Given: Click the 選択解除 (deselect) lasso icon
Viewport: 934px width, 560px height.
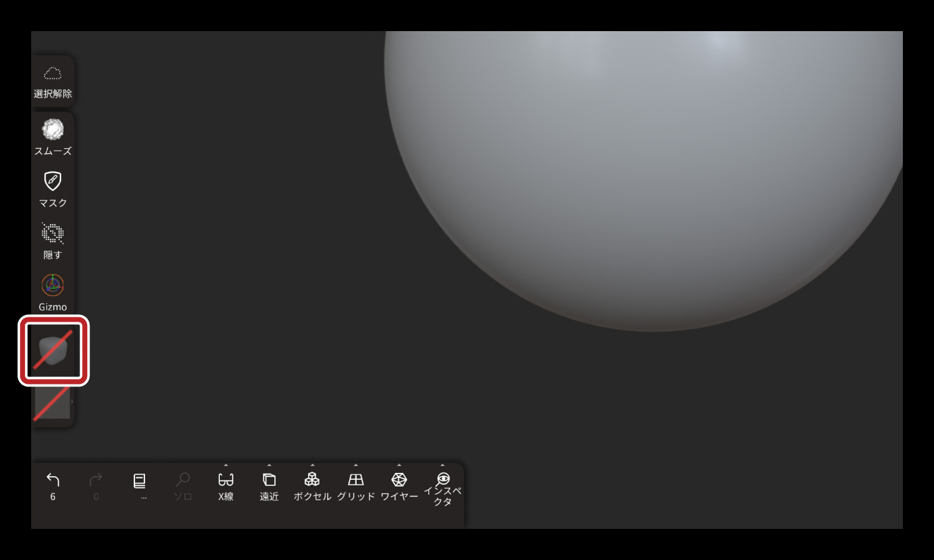Looking at the screenshot, I should (x=53, y=75).
